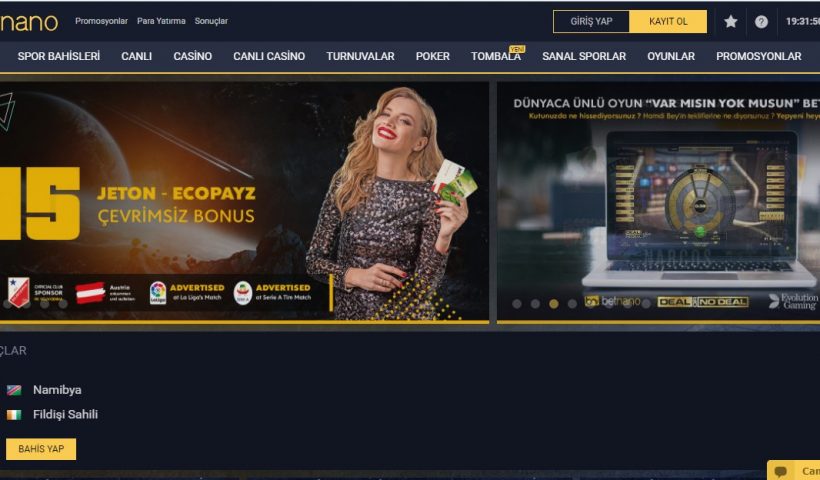Go to SANAL SPORLAR
The height and width of the screenshot is (480, 820).
coord(584,56)
